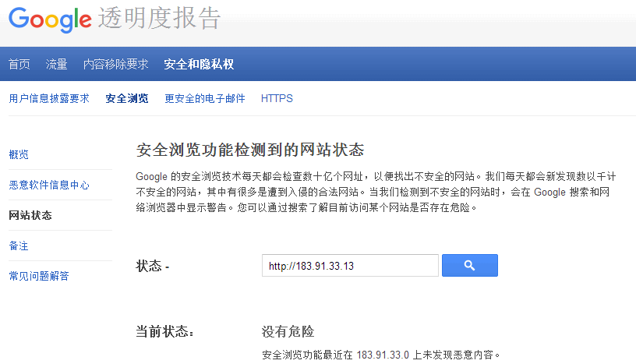Viewport: 636px width, 364px height.
Task: Open the 内容移除要求 menu item
Action: [115, 64]
